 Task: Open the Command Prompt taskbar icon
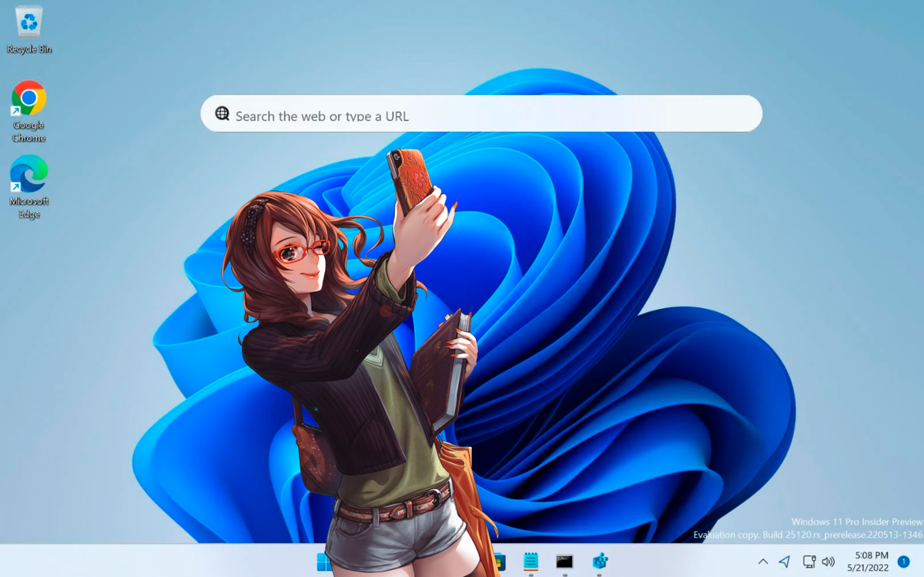pos(564,562)
